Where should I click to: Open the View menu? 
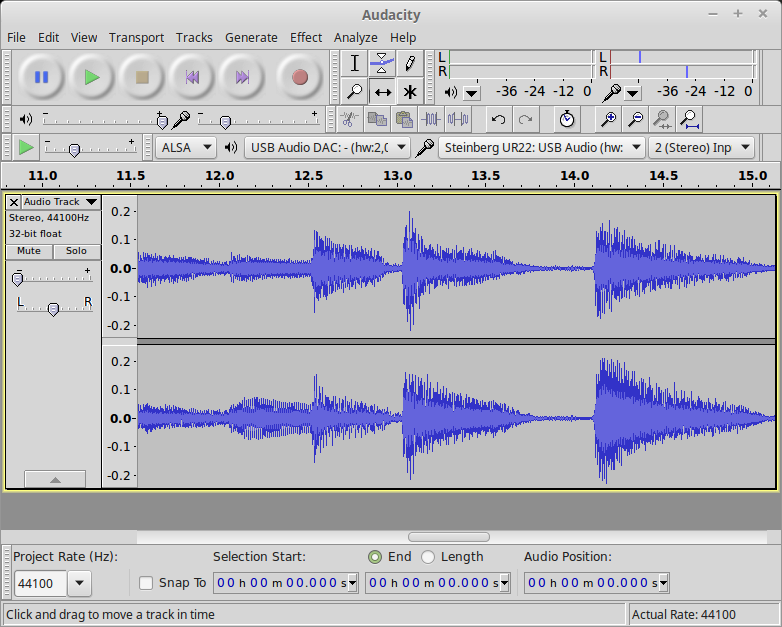pos(84,37)
